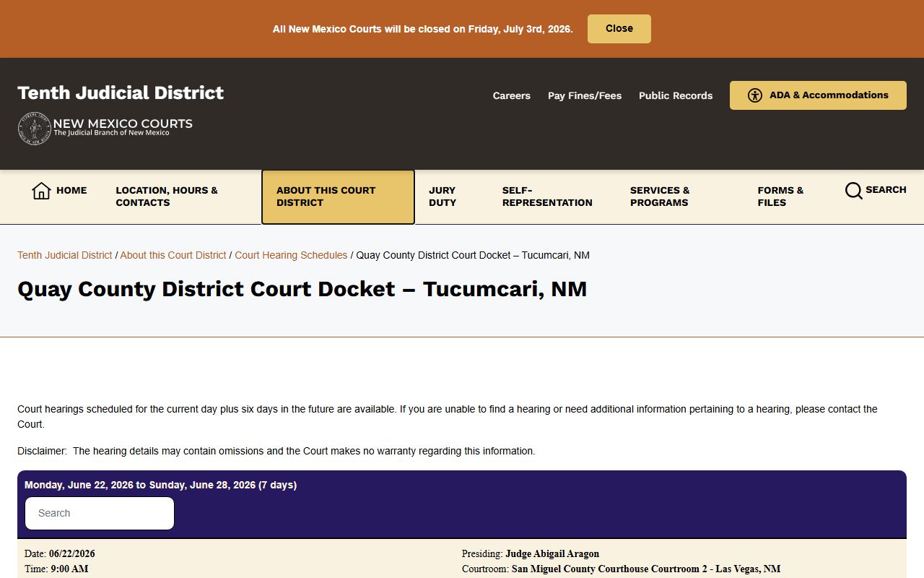Click the home house icon
The height and width of the screenshot is (578, 924).
click(x=41, y=191)
